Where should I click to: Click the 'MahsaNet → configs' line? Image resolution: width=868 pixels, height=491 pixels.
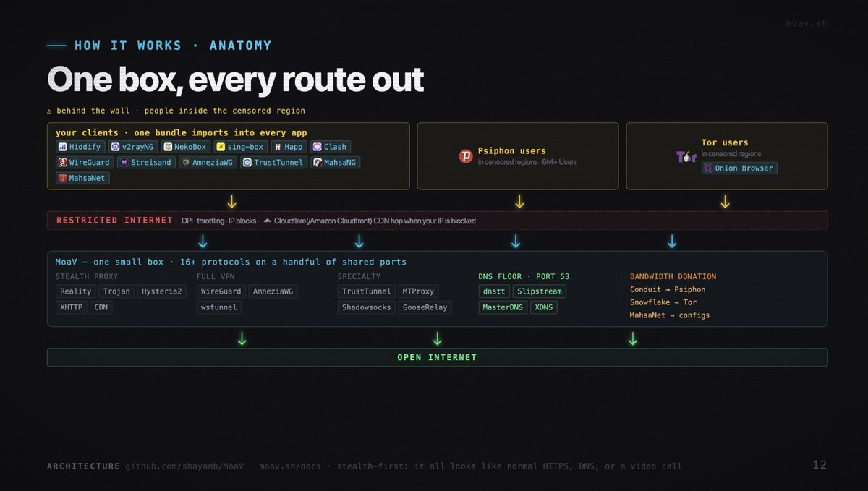pyautogui.click(x=670, y=315)
